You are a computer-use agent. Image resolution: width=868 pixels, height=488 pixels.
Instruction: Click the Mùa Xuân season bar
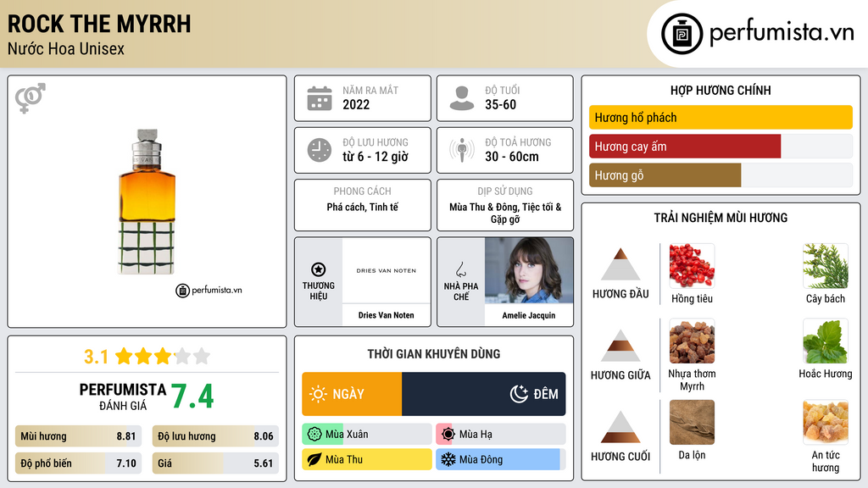(x=367, y=435)
